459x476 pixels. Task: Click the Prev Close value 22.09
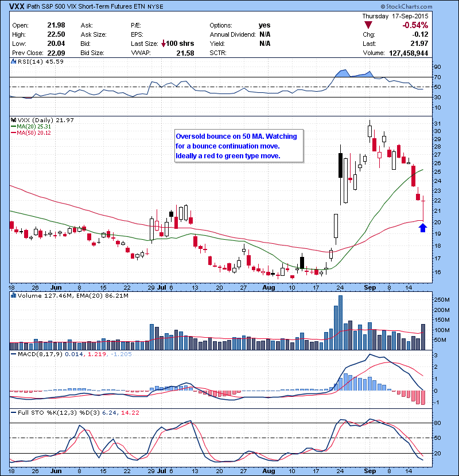[x=56, y=53]
